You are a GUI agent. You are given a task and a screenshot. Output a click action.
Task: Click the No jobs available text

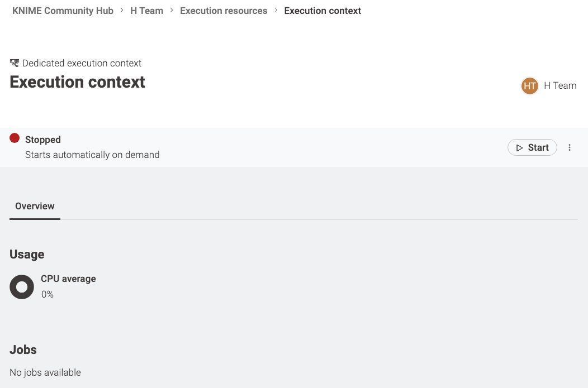[45, 372]
